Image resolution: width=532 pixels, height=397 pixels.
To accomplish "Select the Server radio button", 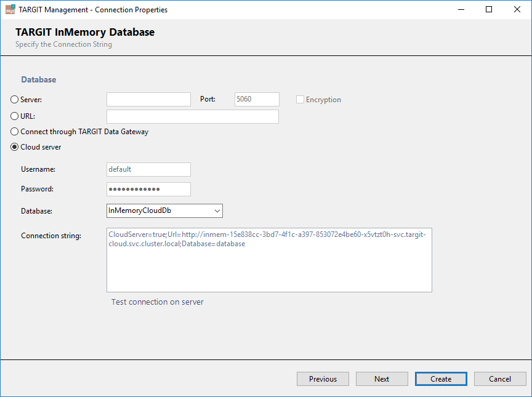I will click(14, 99).
